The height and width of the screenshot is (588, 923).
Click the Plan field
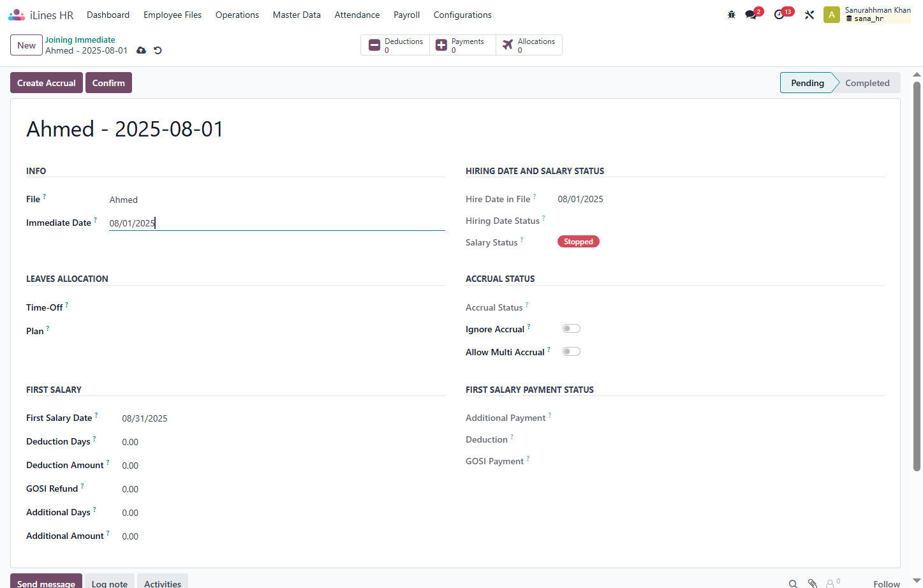(277, 331)
